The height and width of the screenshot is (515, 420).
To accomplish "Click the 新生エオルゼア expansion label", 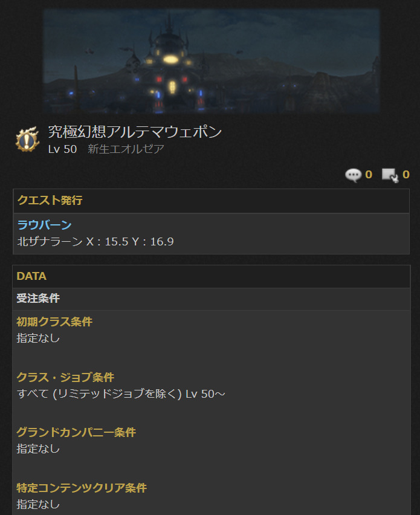I will click(x=126, y=149).
